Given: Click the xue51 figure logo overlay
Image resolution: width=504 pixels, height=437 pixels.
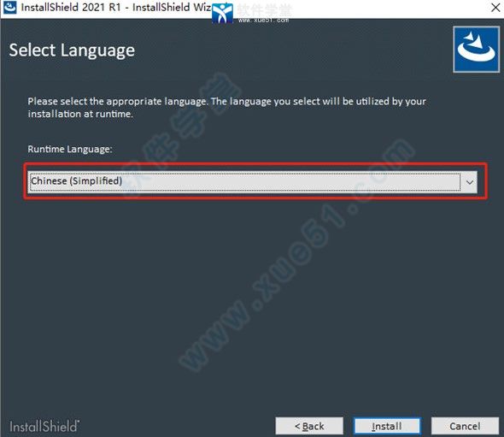Looking at the screenshot, I should click(x=222, y=13).
